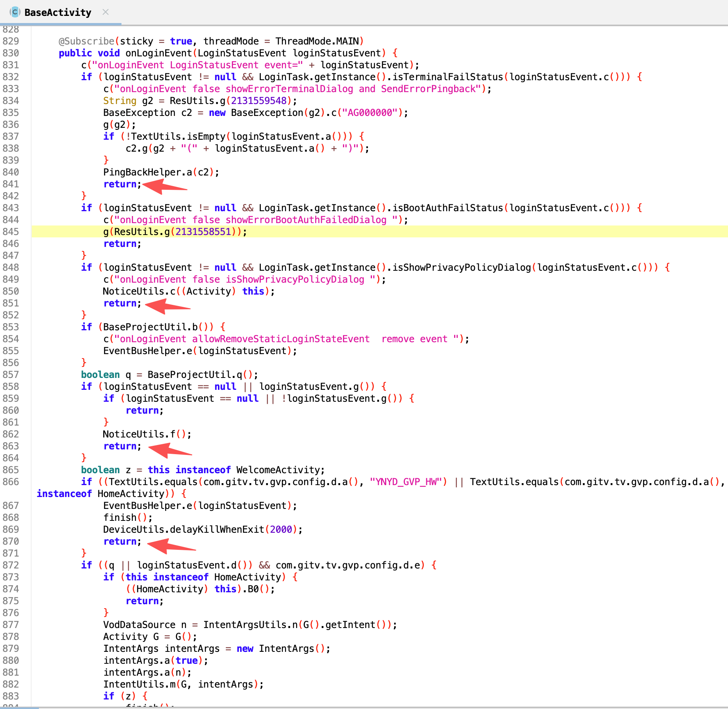Click the isShowPrivacyPolicyDialog method call
Screen dimensions: 728x709
coord(461,268)
